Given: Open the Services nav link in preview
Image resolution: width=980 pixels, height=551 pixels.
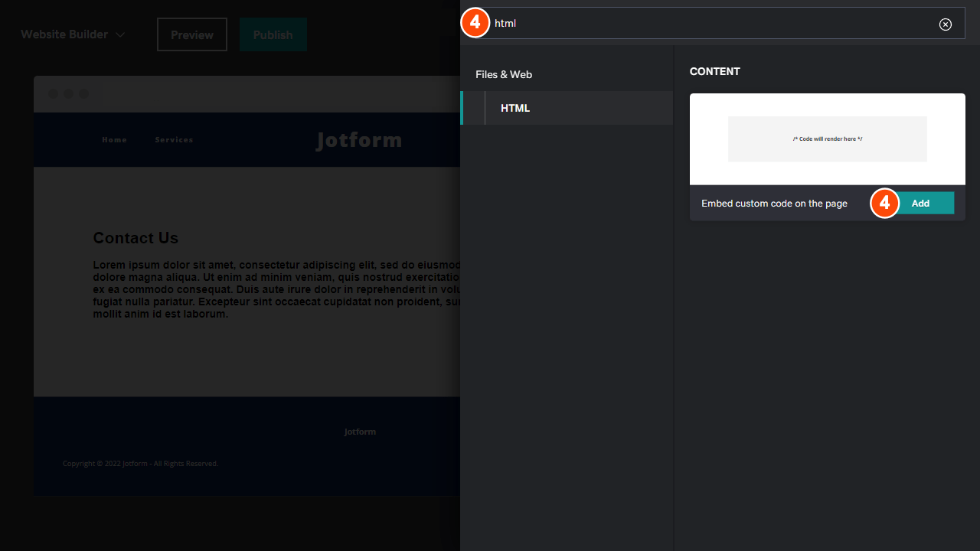Looking at the screenshot, I should click(x=175, y=140).
